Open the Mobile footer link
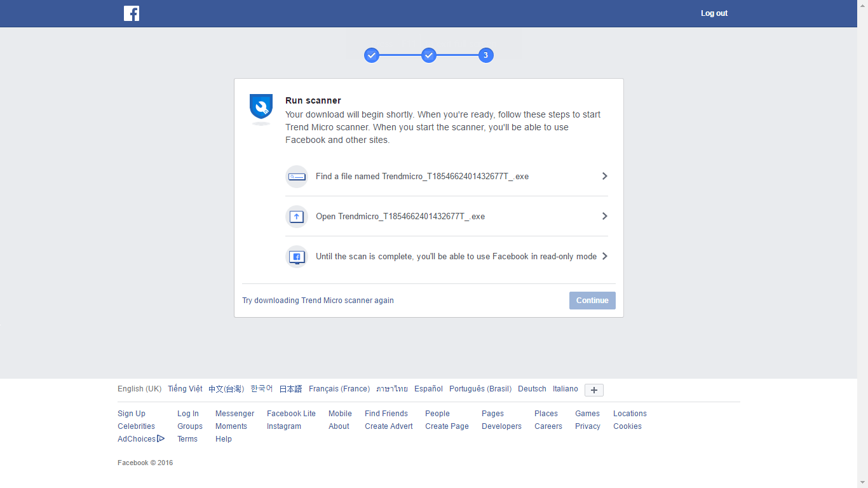This screenshot has width=868, height=488. coord(340,414)
